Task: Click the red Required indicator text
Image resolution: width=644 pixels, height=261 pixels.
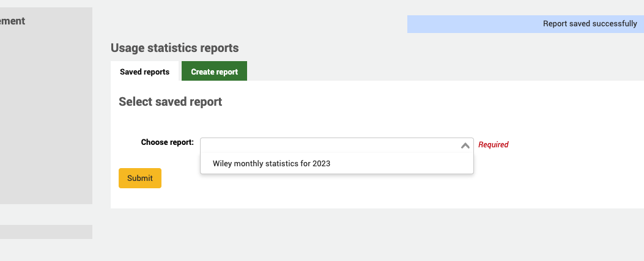Action: [493, 145]
